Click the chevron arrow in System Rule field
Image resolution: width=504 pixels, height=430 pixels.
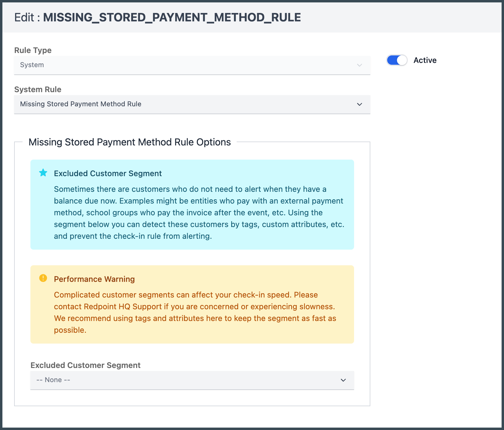359,104
